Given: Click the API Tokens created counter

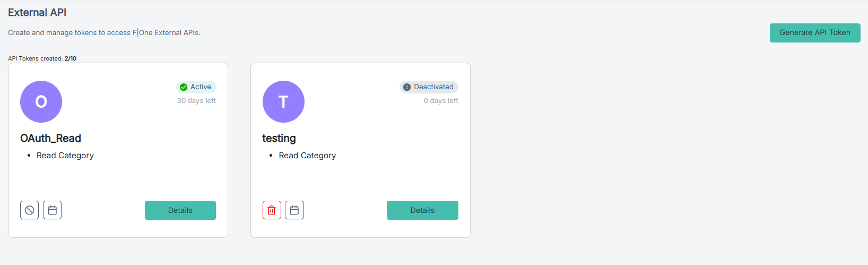Looking at the screenshot, I should coord(42,58).
